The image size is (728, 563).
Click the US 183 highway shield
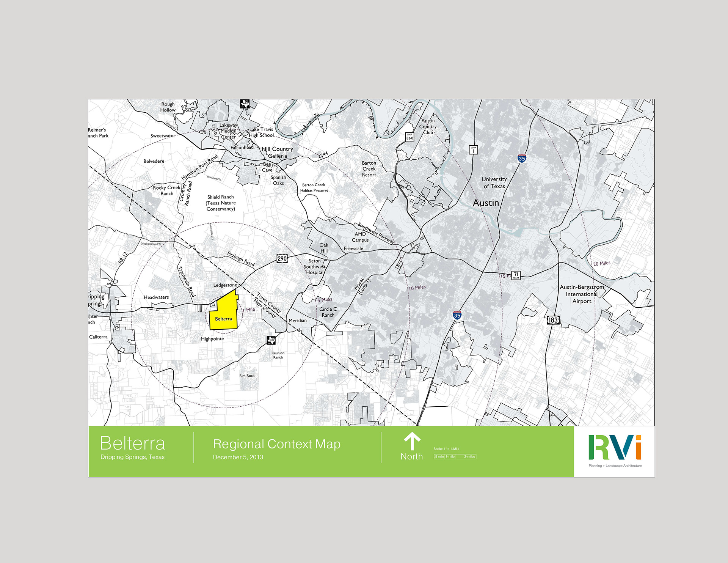click(553, 320)
